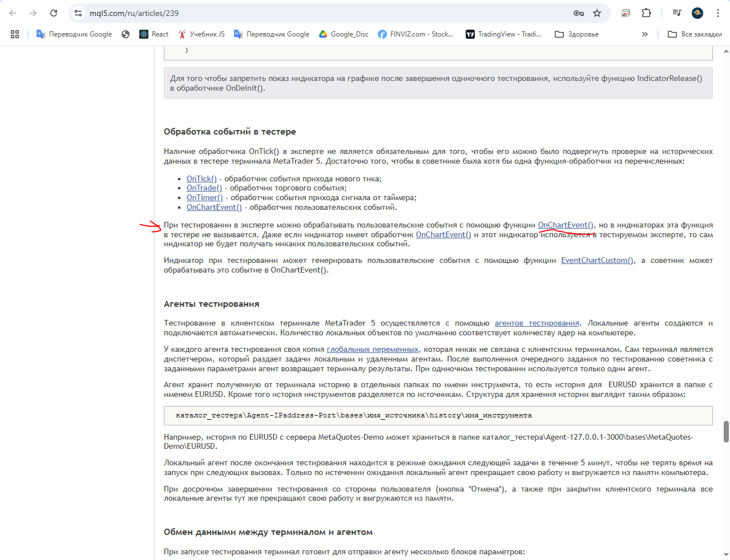Click the Агенты тестирования heading
This screenshot has height=560, width=730.
[x=212, y=304]
